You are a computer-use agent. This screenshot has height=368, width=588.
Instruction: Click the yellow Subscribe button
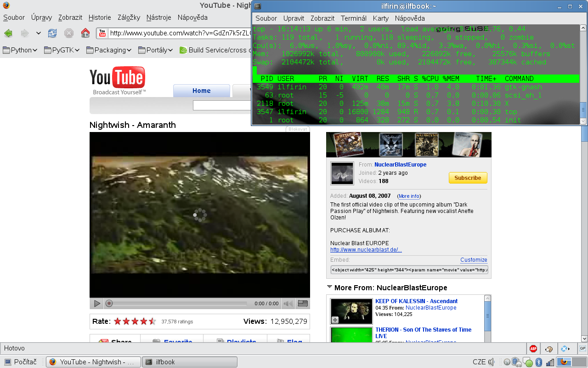pyautogui.click(x=468, y=178)
